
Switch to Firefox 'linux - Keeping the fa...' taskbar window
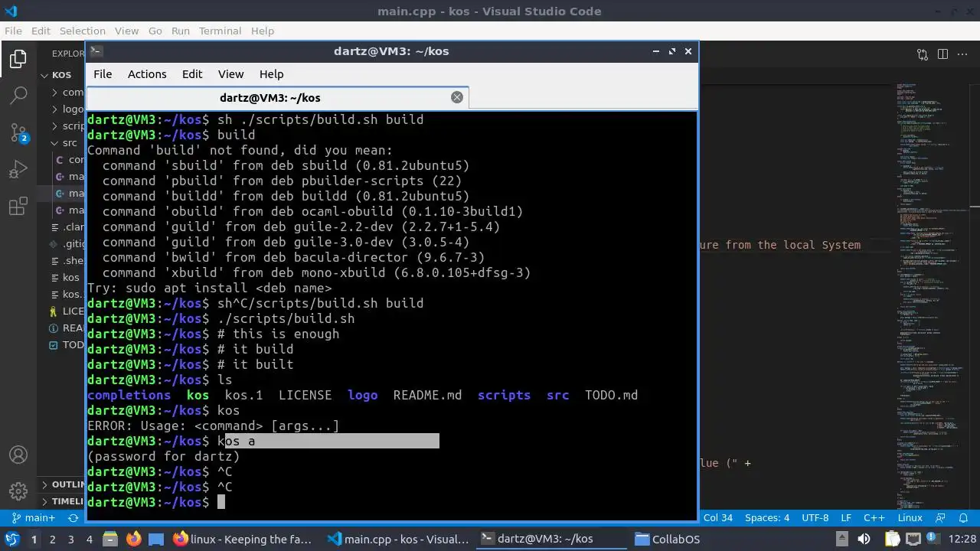(x=244, y=539)
